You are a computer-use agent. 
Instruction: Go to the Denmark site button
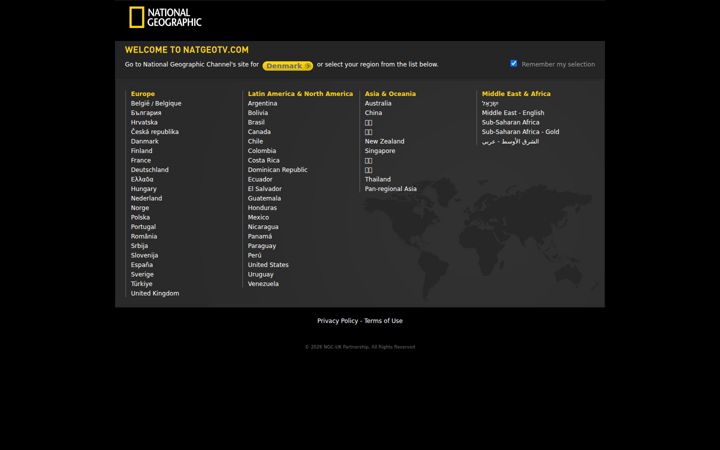(287, 66)
